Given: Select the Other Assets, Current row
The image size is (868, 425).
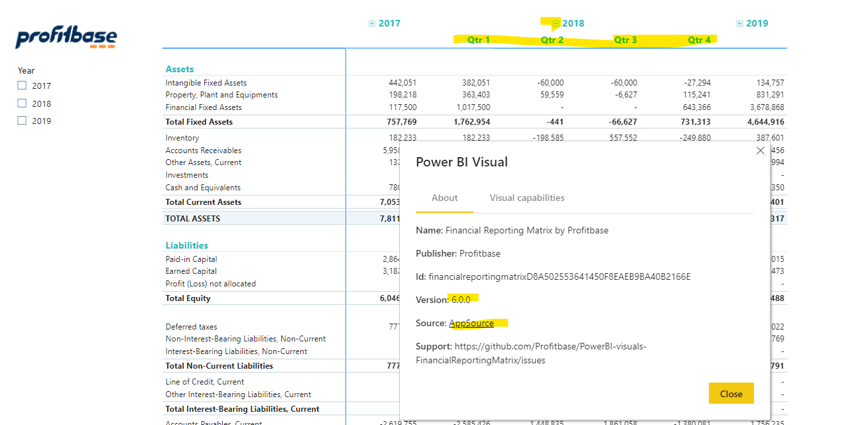Looking at the screenshot, I should click(x=204, y=162).
